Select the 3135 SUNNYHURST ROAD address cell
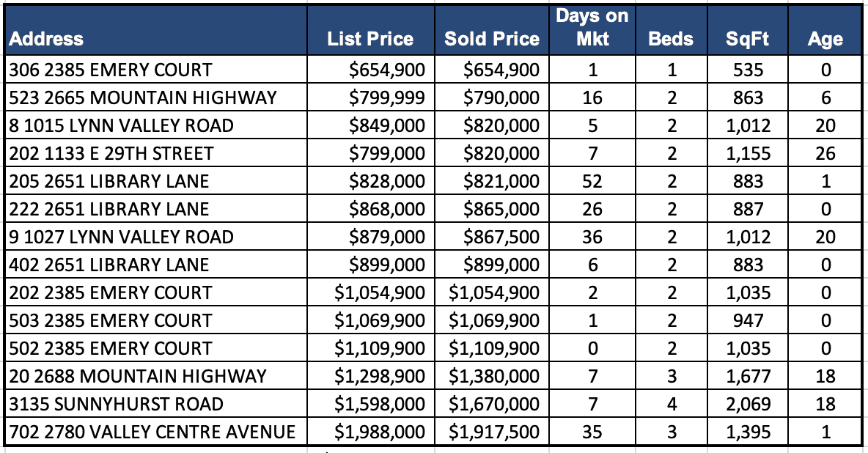Screen dimensions: 868x453 coord(117,405)
